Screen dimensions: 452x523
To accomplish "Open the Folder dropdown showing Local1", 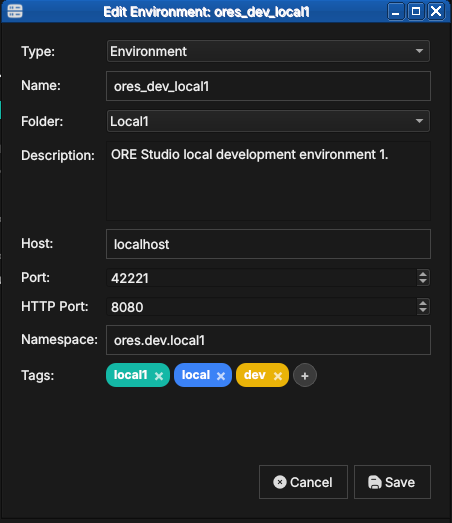I will pyautogui.click(x=268, y=121).
